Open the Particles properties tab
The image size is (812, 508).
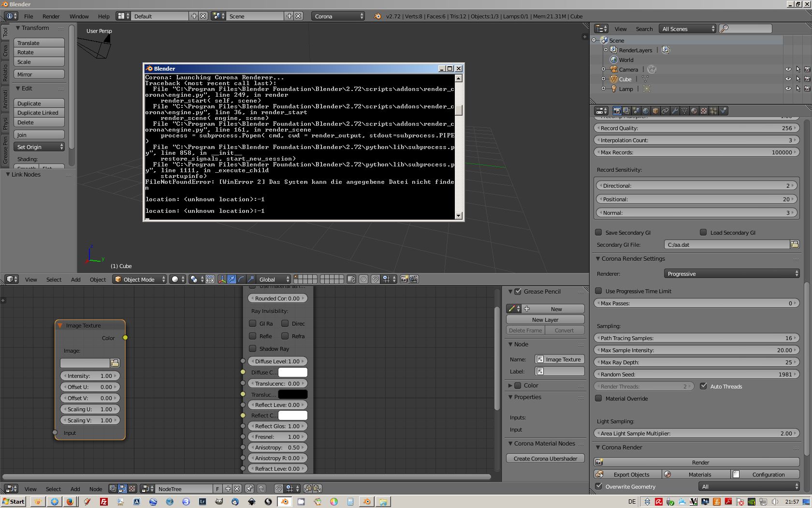coord(713,111)
